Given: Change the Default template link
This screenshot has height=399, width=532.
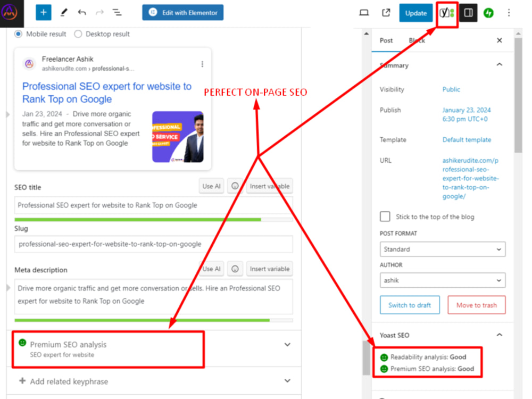Looking at the screenshot, I should (x=467, y=139).
